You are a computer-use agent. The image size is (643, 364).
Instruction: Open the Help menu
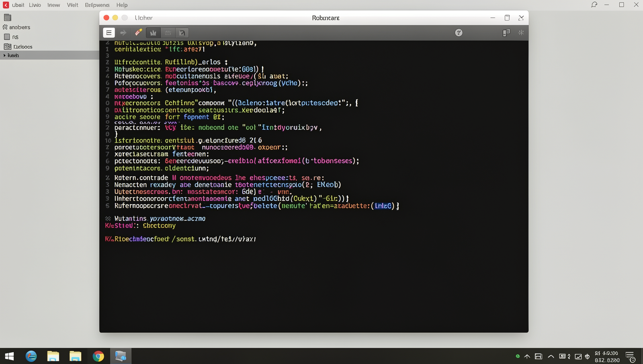point(122,5)
